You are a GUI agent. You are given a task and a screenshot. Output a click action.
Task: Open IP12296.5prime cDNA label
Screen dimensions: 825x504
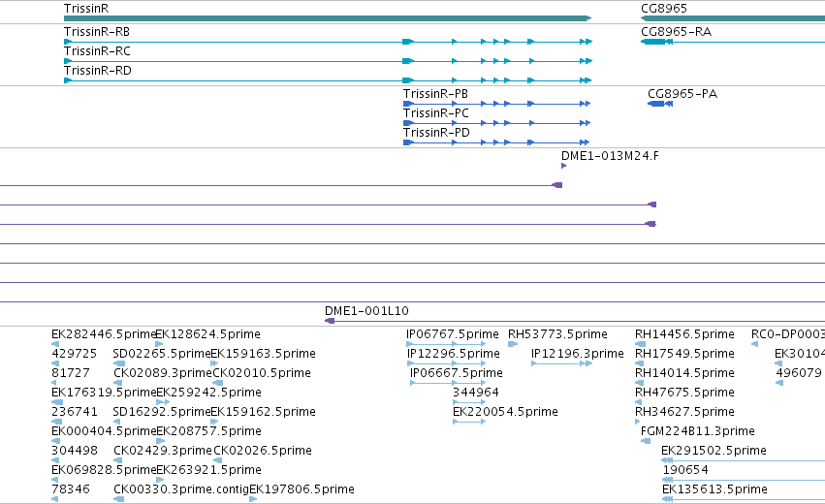point(454,354)
